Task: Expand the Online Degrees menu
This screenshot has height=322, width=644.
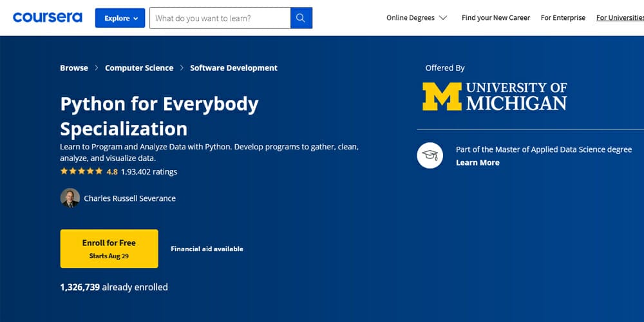Action: 417,17
